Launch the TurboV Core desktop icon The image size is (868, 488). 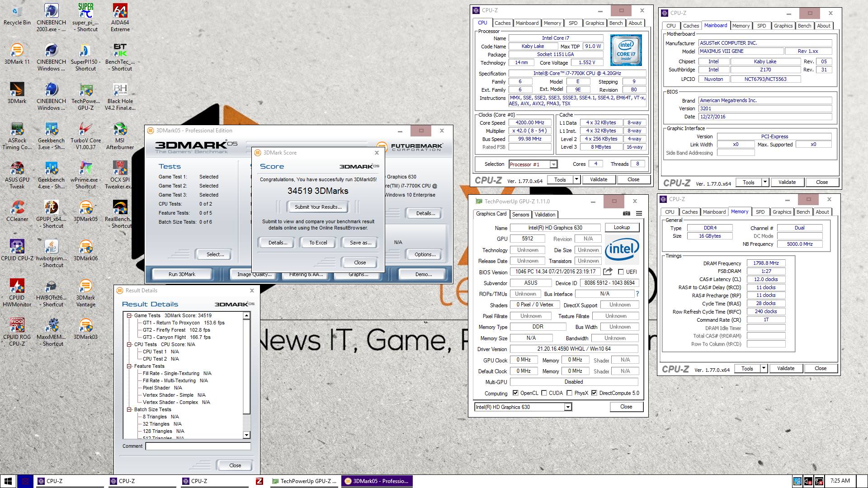coord(86,135)
